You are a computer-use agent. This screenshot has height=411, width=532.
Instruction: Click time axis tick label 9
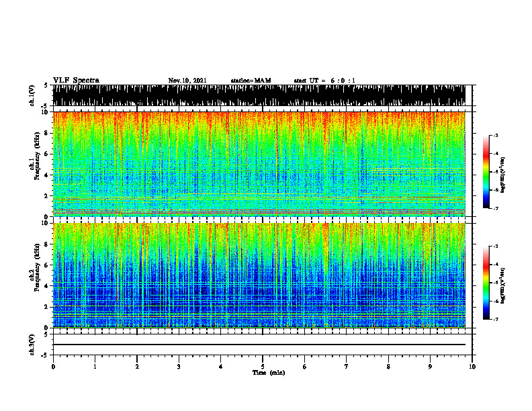[430, 367]
